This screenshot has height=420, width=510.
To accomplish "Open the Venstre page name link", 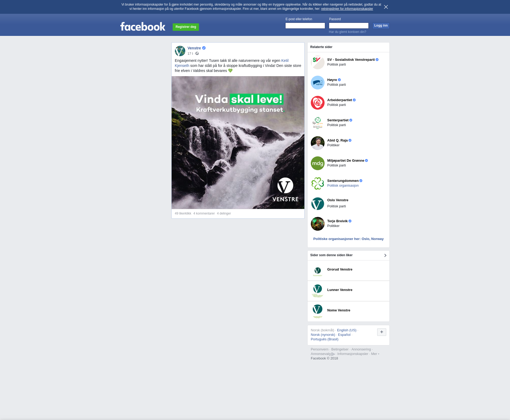I will point(194,48).
